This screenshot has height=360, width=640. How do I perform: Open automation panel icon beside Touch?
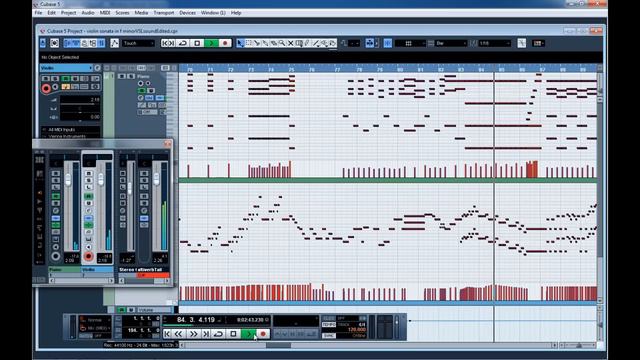click(x=115, y=43)
